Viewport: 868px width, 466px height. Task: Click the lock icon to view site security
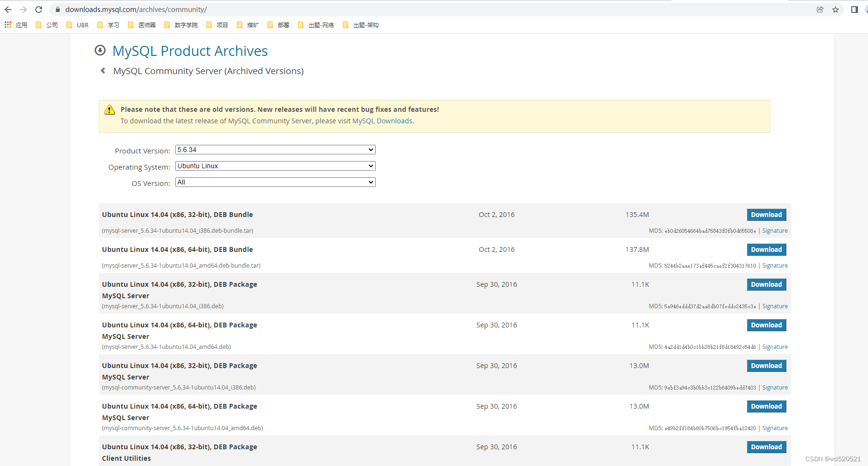tap(57, 9)
